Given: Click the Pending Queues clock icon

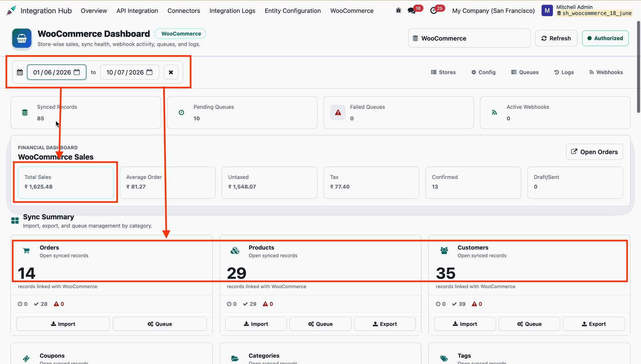Looking at the screenshot, I should point(181,112).
